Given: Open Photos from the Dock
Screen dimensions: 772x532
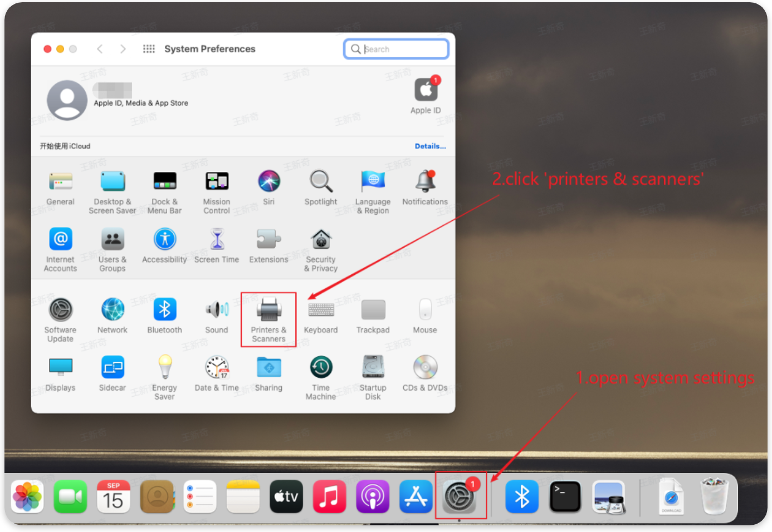Looking at the screenshot, I should [x=27, y=496].
